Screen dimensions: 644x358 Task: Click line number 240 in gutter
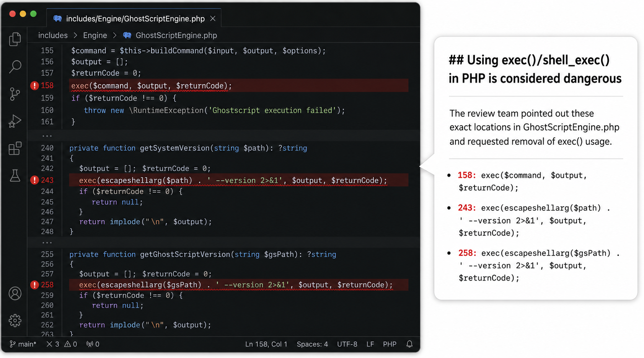click(x=47, y=148)
